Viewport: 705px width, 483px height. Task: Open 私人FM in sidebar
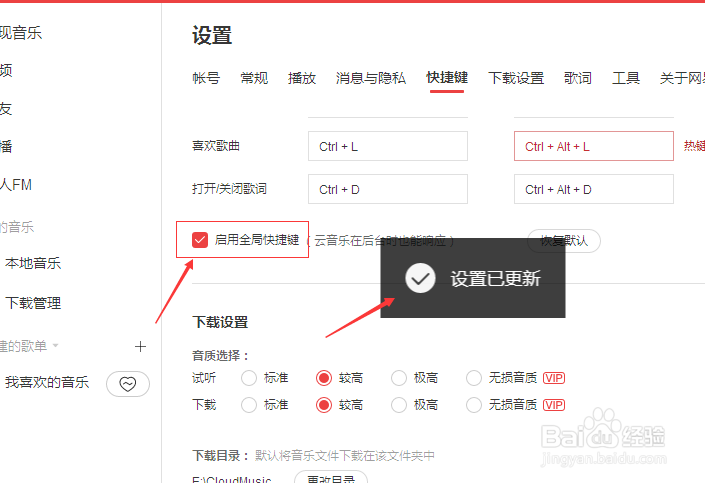pos(16,185)
